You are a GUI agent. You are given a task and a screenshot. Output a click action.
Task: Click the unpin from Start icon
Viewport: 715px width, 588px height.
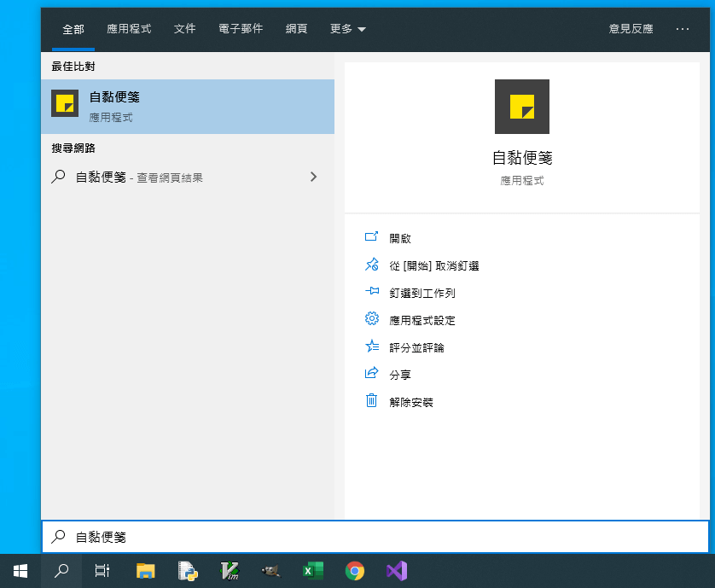tap(372, 265)
